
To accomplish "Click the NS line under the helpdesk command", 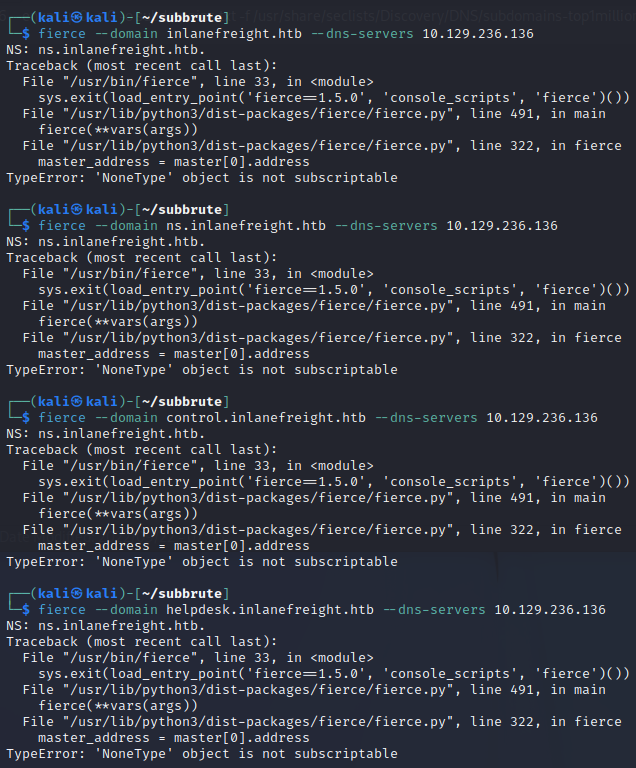I will click(x=105, y=626).
